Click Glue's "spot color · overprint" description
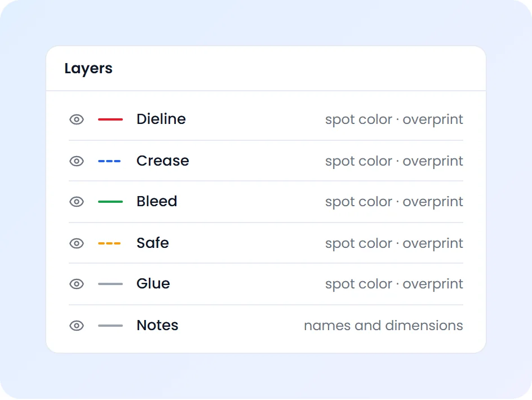 point(394,284)
